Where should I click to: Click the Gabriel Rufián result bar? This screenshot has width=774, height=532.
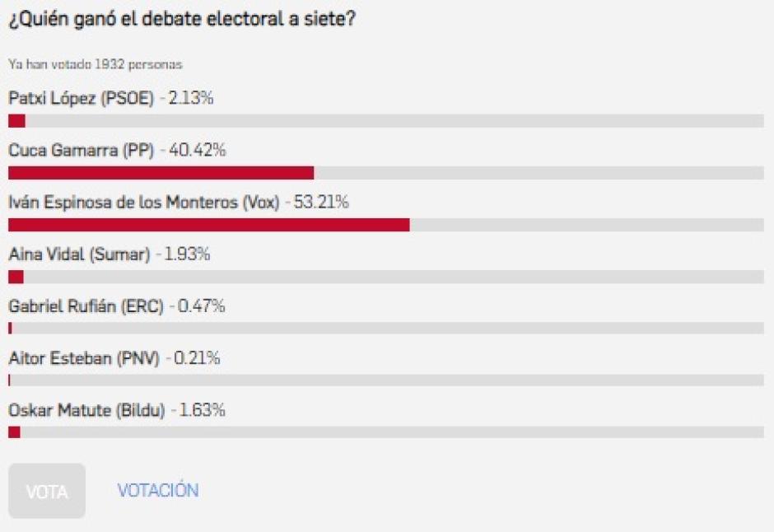click(x=386, y=329)
